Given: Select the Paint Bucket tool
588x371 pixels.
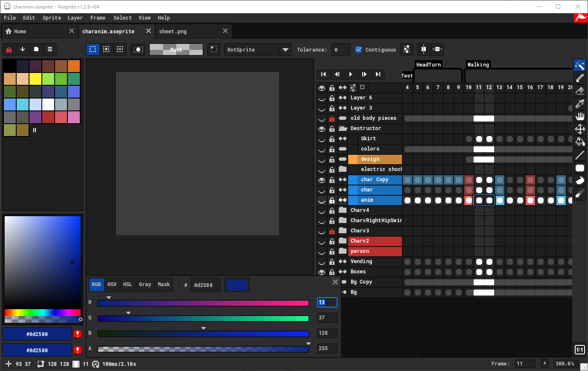Looking at the screenshot, I should (580, 142).
